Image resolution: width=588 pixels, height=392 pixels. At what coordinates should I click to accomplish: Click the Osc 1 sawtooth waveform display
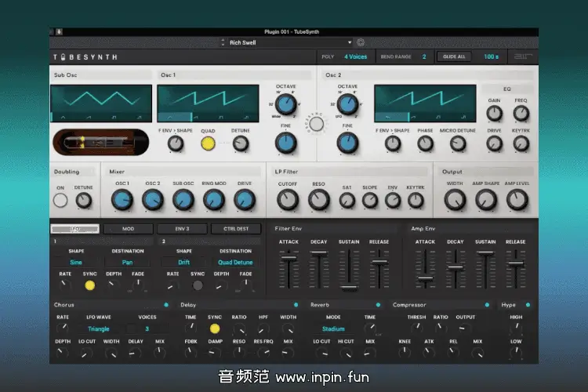point(207,103)
